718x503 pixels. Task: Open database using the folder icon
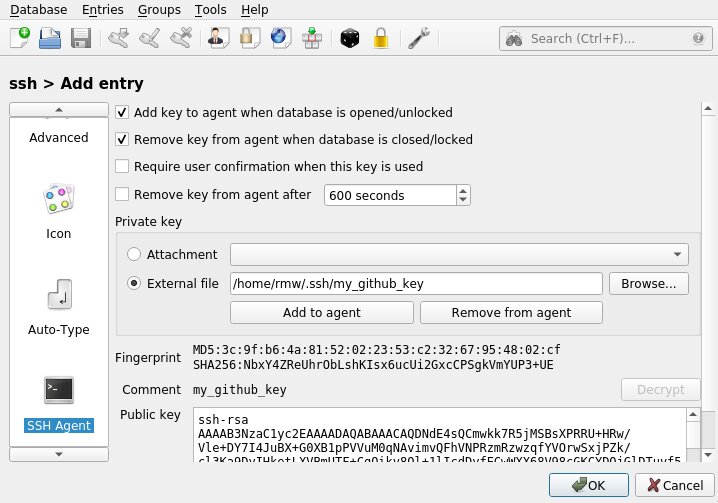click(x=50, y=38)
